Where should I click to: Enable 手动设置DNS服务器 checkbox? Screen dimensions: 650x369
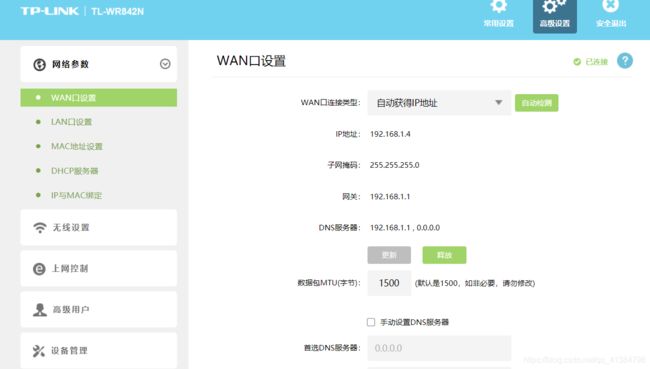[371, 322]
